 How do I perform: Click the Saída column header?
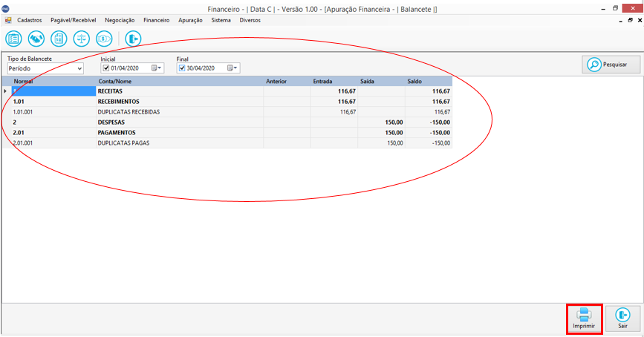tap(382, 81)
